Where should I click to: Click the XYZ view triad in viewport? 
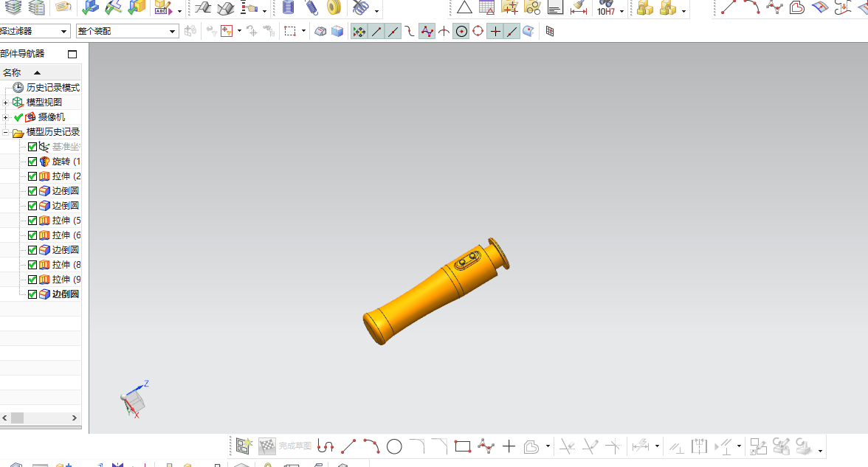pos(134,398)
